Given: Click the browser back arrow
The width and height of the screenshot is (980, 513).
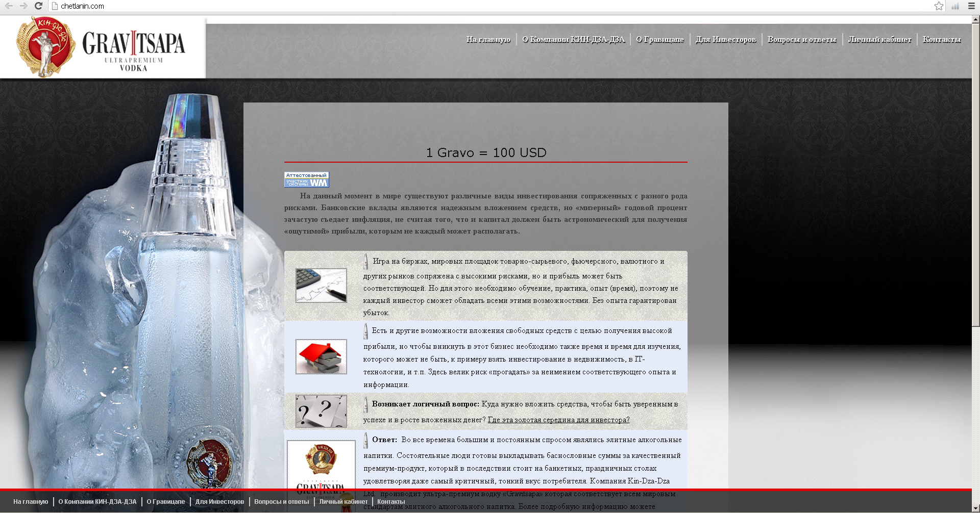Looking at the screenshot, I should pyautogui.click(x=9, y=6).
